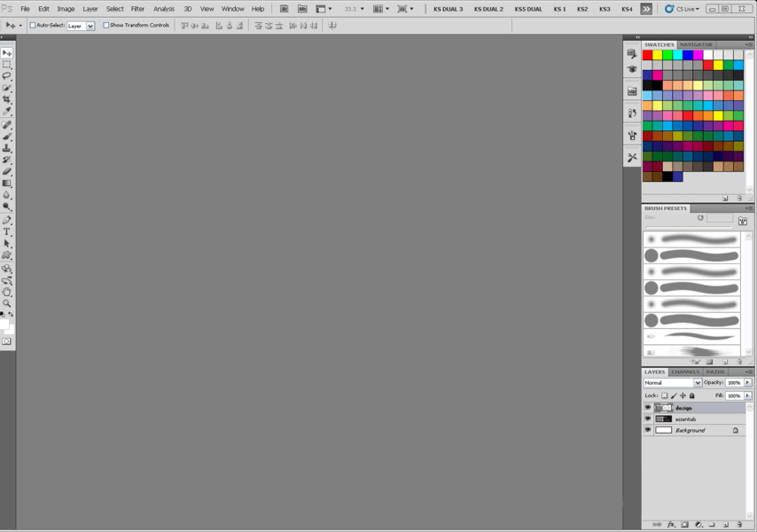Screen dimensions: 757x532
Task: Toggle visibility of the essentials layer
Action: point(648,419)
